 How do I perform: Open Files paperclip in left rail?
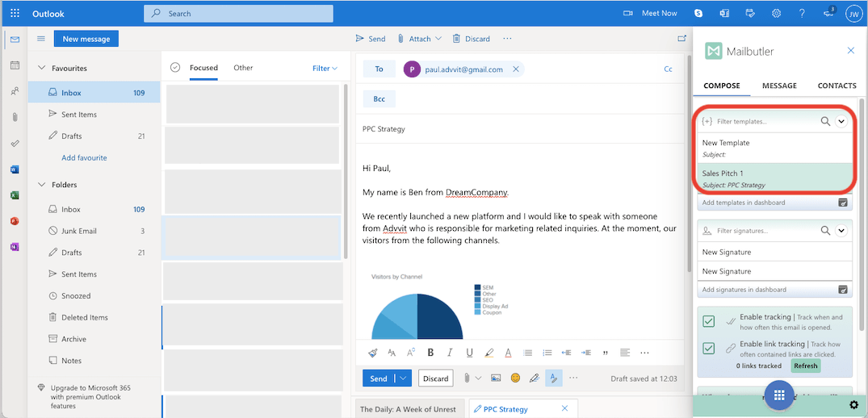click(15, 117)
